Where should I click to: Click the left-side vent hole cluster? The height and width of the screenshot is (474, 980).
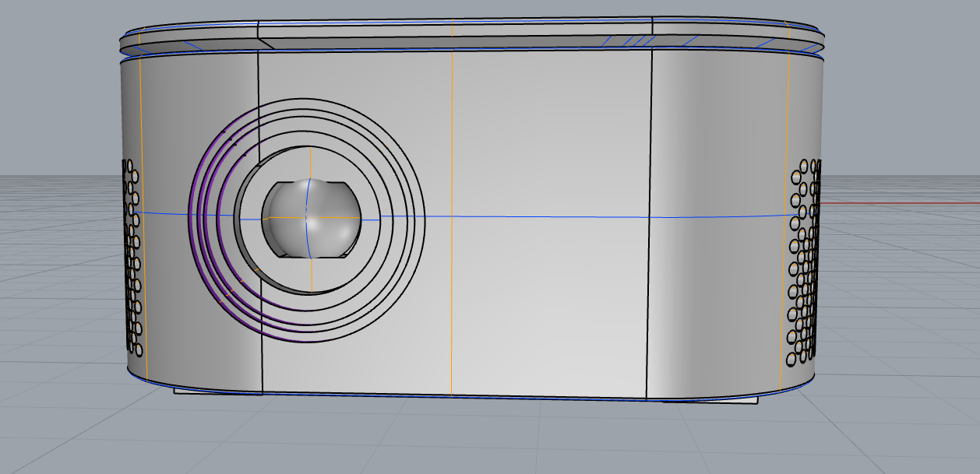131,257
